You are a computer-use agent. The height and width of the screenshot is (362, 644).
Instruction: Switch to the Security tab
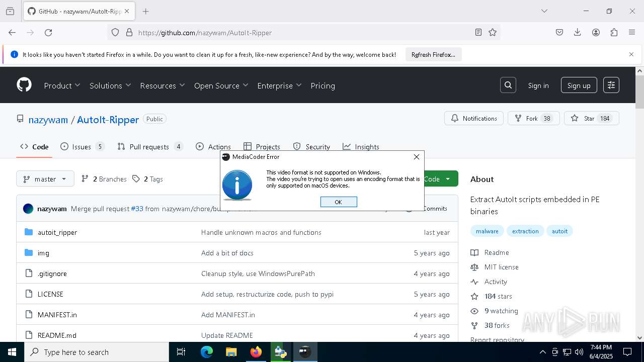[x=311, y=147]
